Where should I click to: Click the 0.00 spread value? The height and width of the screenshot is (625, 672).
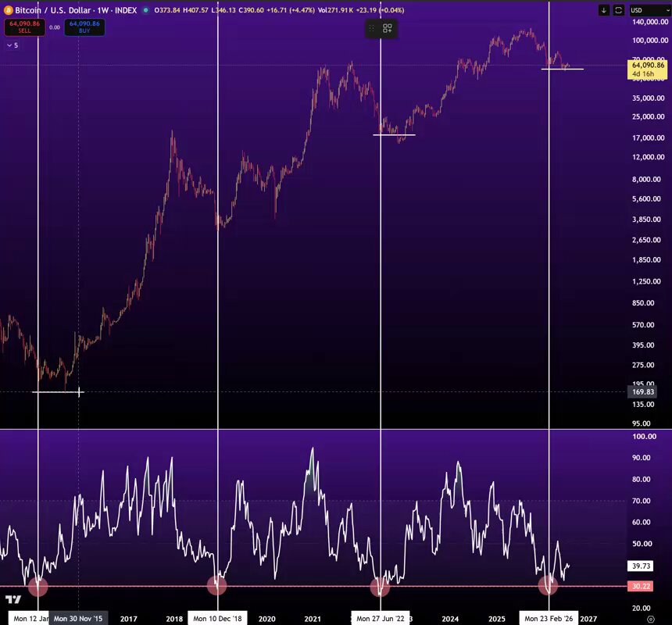click(x=55, y=27)
